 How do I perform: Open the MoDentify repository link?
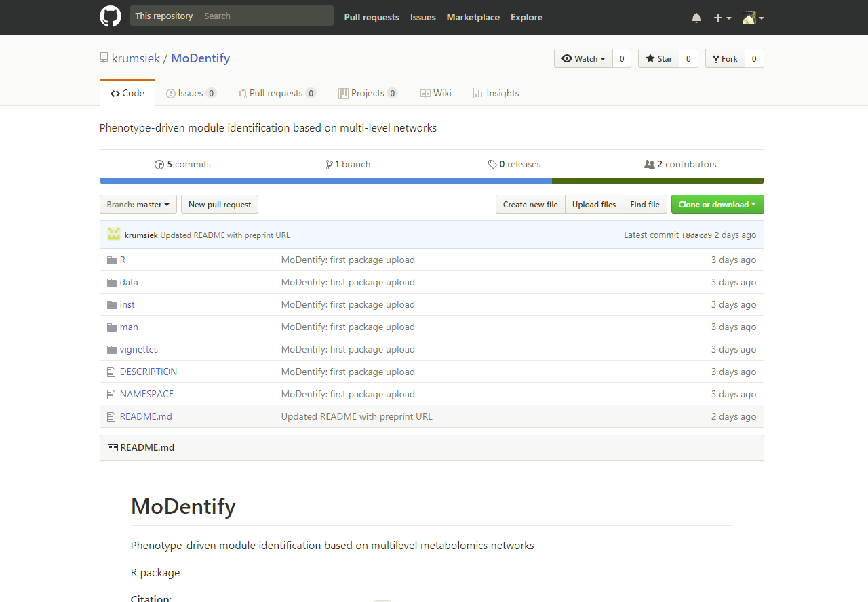(201, 58)
